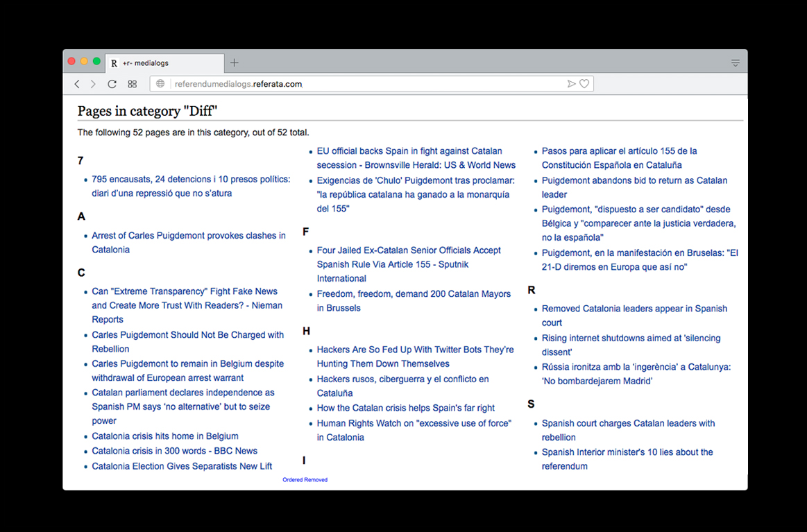Click the 'H' section heading

pyautogui.click(x=306, y=331)
